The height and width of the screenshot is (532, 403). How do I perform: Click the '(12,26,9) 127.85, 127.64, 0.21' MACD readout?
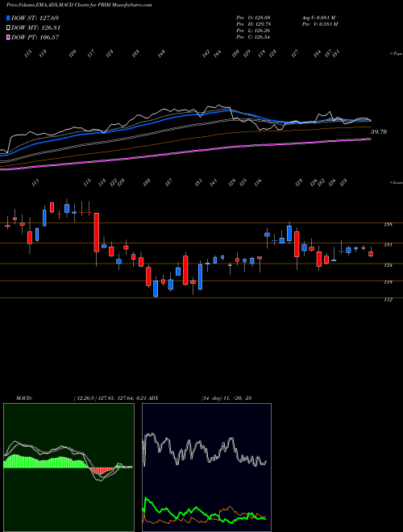pyautogui.click(x=110, y=398)
